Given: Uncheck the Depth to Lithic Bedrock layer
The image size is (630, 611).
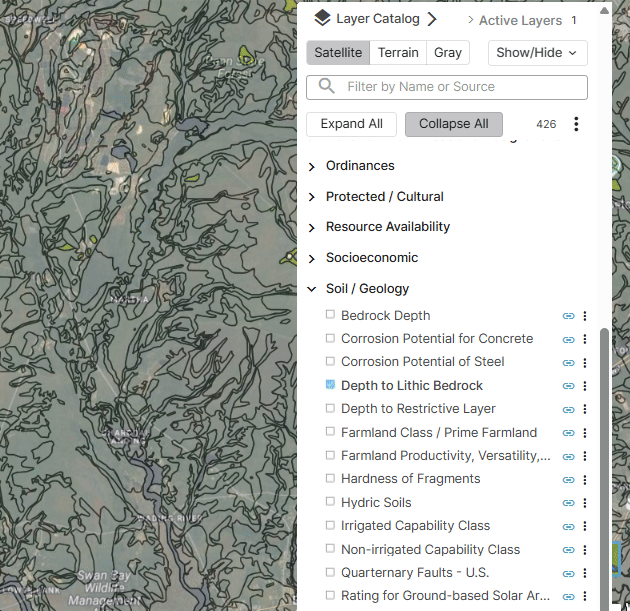Looking at the screenshot, I should tap(330, 384).
